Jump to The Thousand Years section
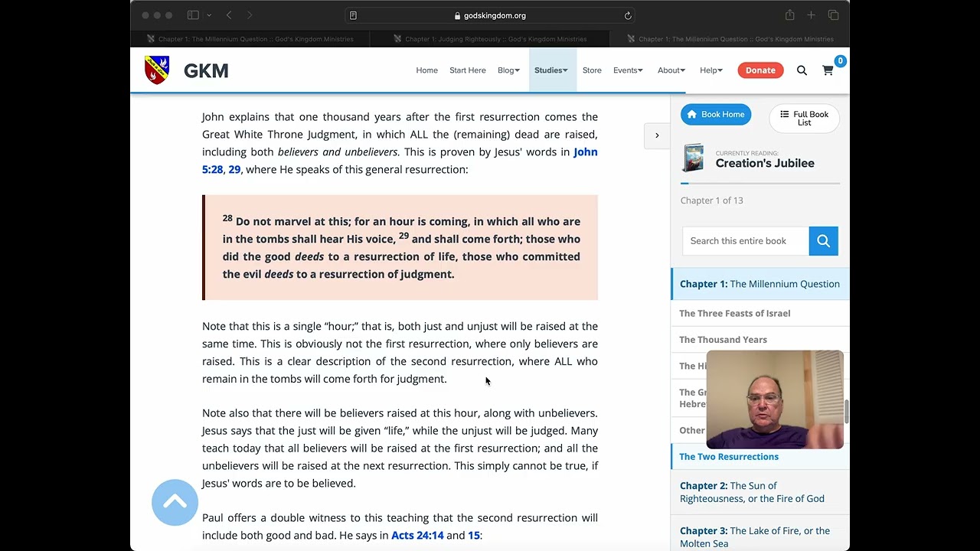Image resolution: width=980 pixels, height=551 pixels. pyautogui.click(x=723, y=340)
